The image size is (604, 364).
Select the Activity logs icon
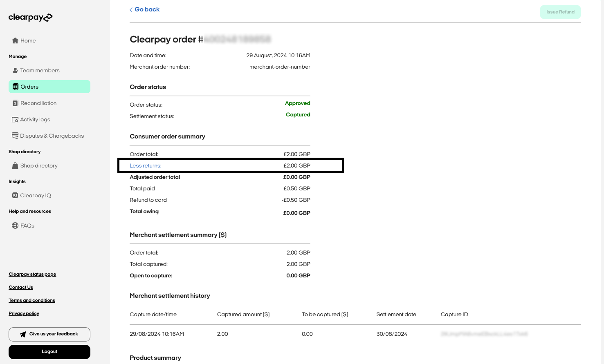click(x=15, y=119)
